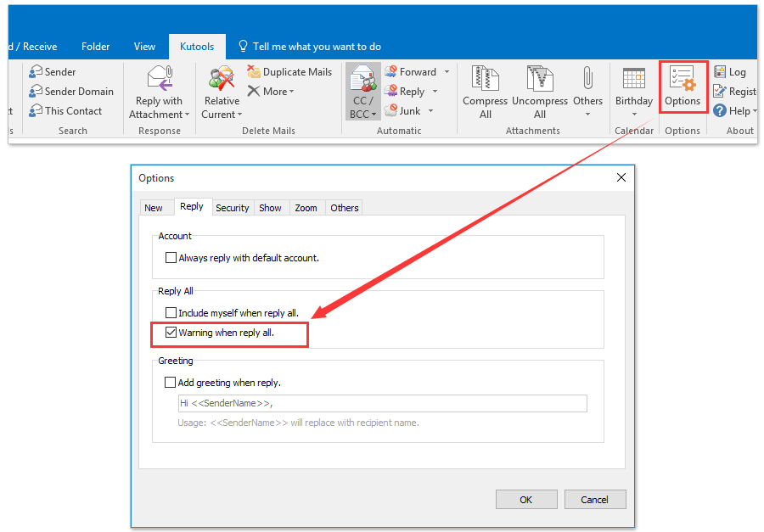Viewport: 764px width, 532px height.
Task: Select the Duplicate Mails tool
Action: click(x=289, y=71)
